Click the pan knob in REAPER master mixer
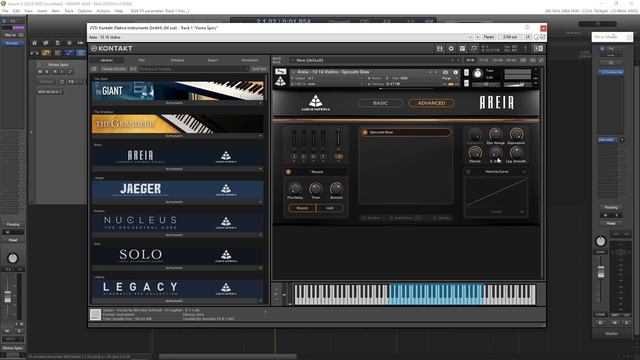 600,241
